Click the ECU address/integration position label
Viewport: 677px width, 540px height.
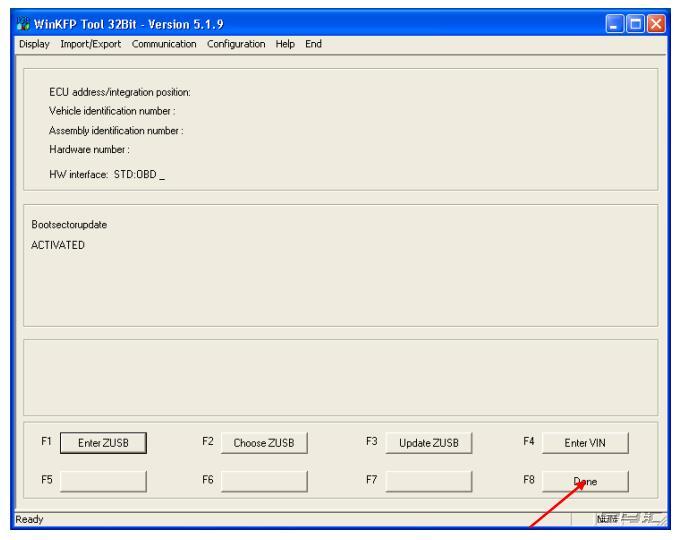click(120, 92)
